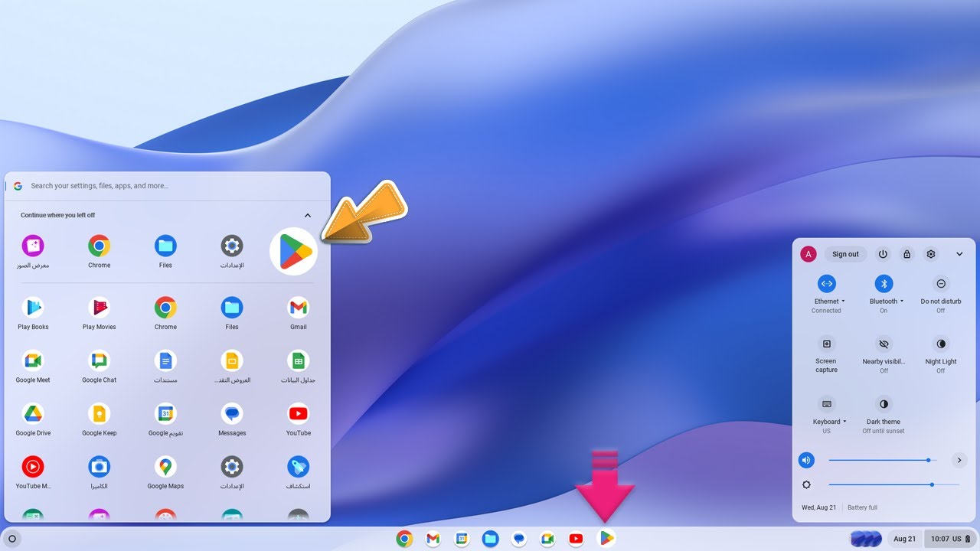This screenshot has height=551, width=980.
Task: Mute the volume with the speaker icon
Action: [805, 460]
